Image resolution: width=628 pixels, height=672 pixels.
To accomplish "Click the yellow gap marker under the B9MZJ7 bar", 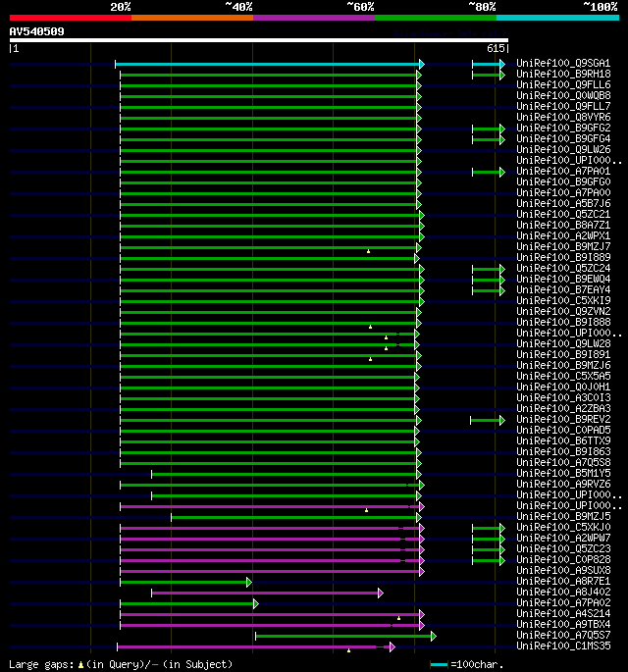I will (368, 251).
